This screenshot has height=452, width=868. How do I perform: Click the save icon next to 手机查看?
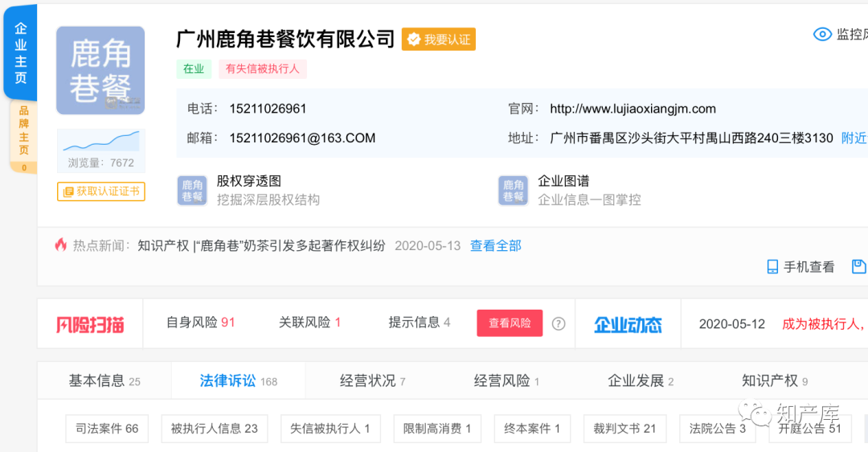click(858, 266)
